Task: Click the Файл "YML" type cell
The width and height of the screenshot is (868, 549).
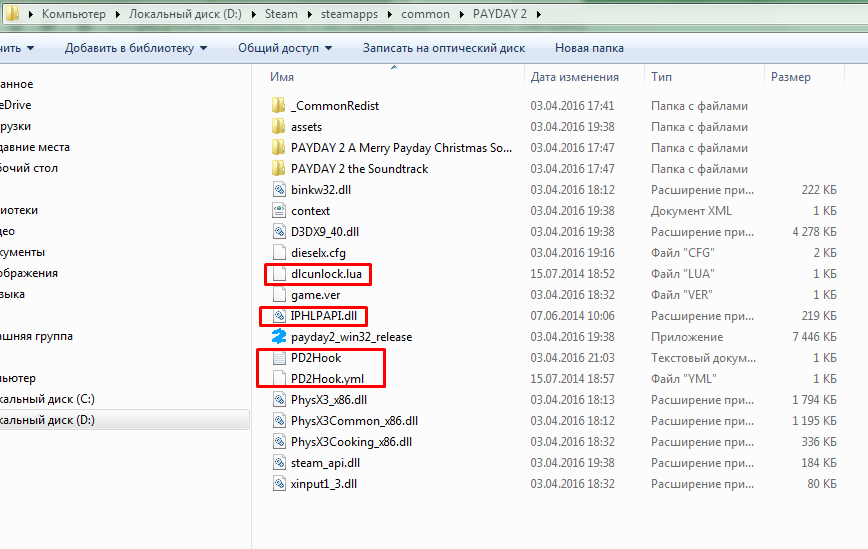Action: pyautogui.click(x=684, y=379)
